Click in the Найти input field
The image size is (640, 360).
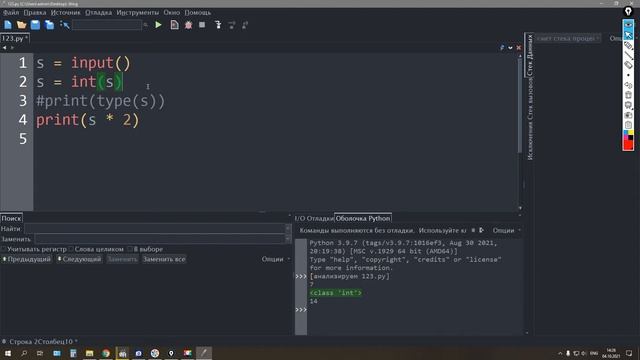tap(155, 229)
